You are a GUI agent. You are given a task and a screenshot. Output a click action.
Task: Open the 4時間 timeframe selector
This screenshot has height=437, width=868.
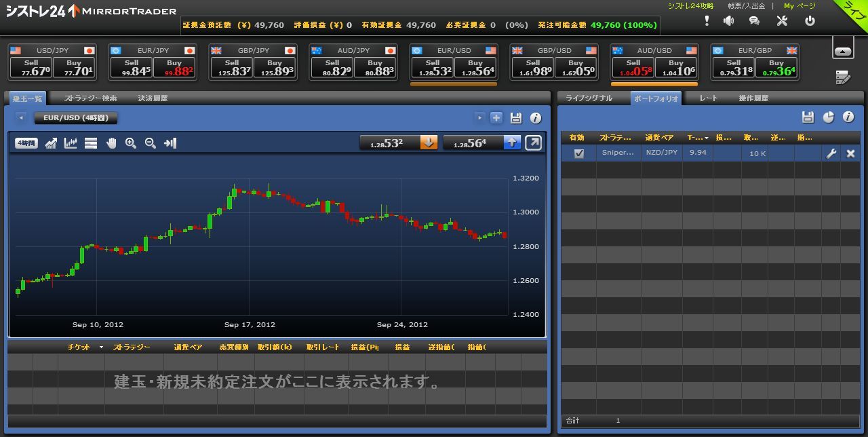(26, 143)
